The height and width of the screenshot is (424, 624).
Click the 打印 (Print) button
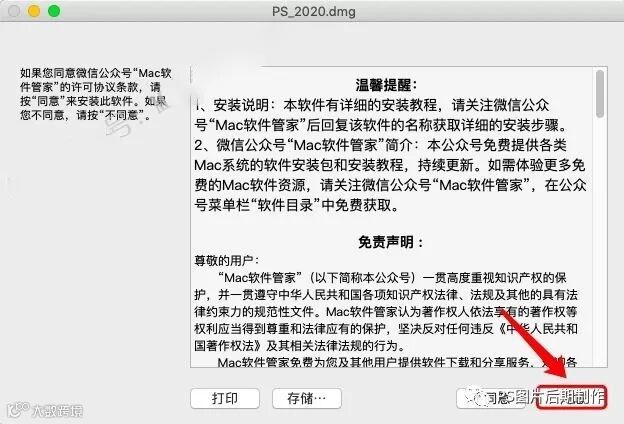click(225, 398)
